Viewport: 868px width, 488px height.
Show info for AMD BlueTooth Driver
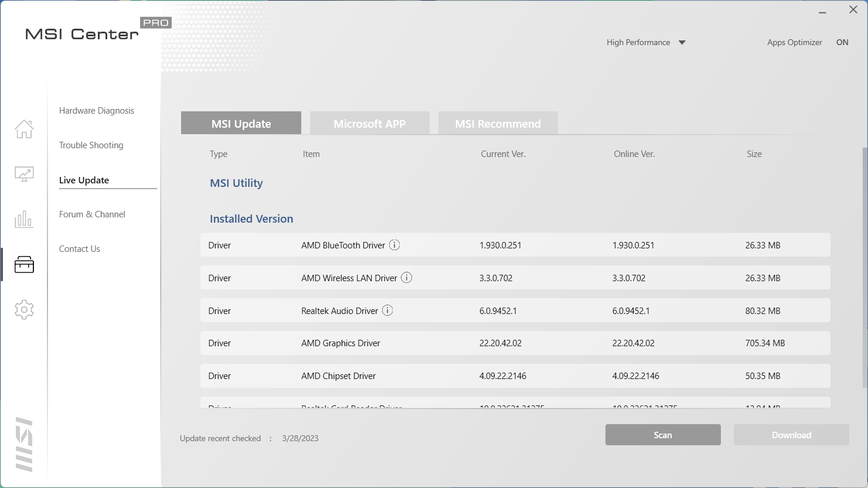point(394,245)
